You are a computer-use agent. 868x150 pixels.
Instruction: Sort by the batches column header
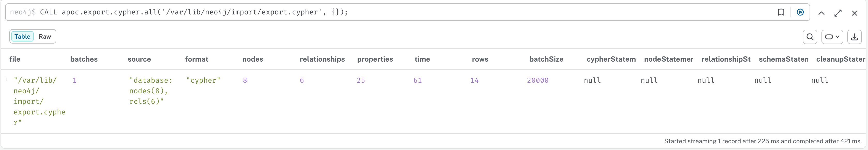coord(84,59)
